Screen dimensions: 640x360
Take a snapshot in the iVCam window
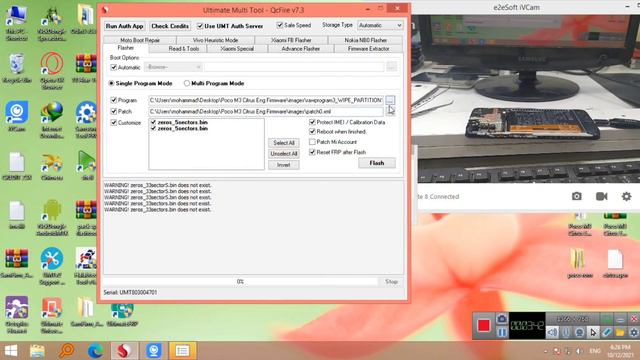point(576,196)
